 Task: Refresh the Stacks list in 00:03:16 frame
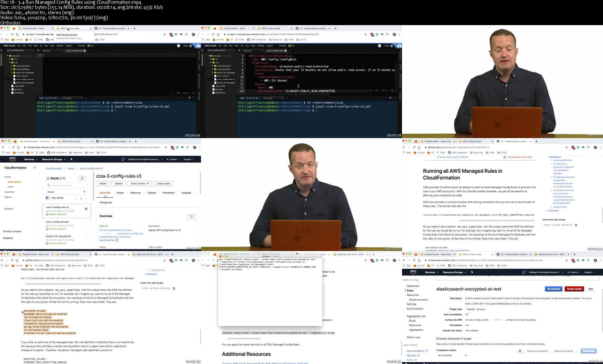(x=82, y=179)
